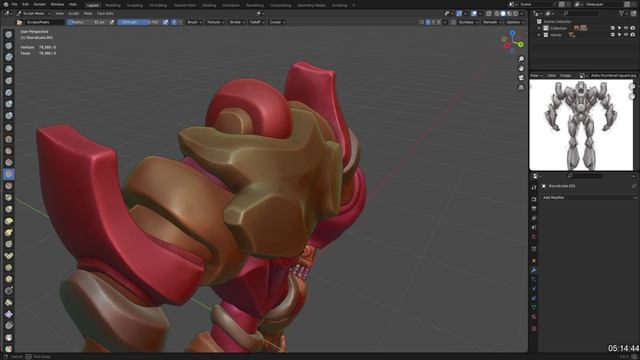640x360 pixels.
Task: Adjust the brush Strength slider
Action: tap(139, 22)
